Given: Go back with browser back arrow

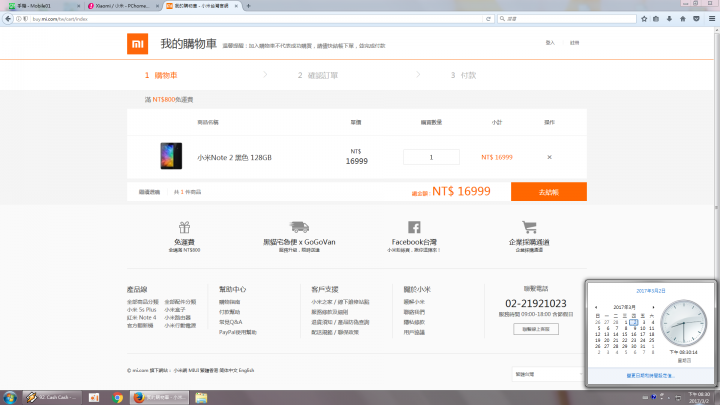Looking at the screenshot, I should point(8,19).
